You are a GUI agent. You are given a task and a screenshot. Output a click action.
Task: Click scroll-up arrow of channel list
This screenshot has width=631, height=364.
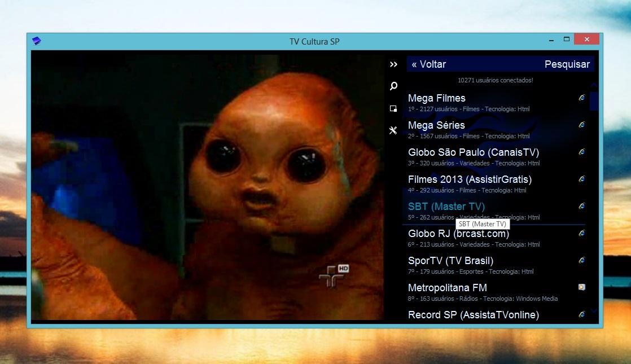pos(594,85)
